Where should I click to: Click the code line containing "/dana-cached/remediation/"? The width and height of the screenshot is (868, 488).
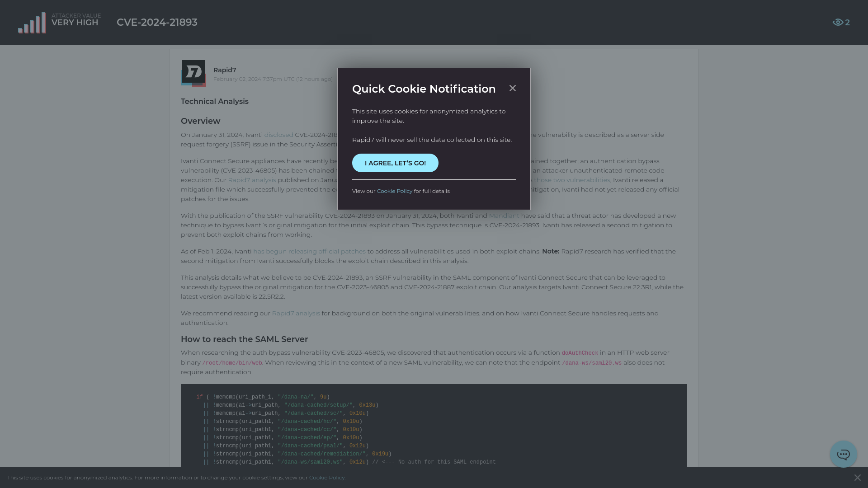click(x=297, y=454)
